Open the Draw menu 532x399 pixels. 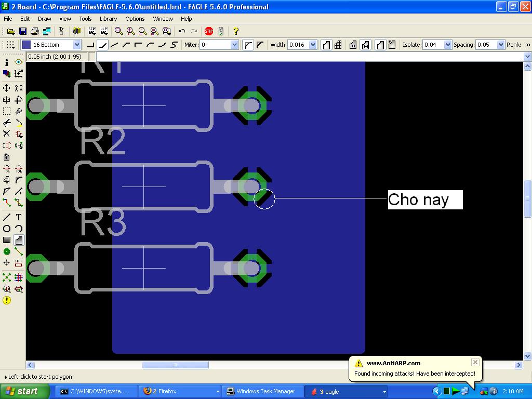pyautogui.click(x=45, y=19)
